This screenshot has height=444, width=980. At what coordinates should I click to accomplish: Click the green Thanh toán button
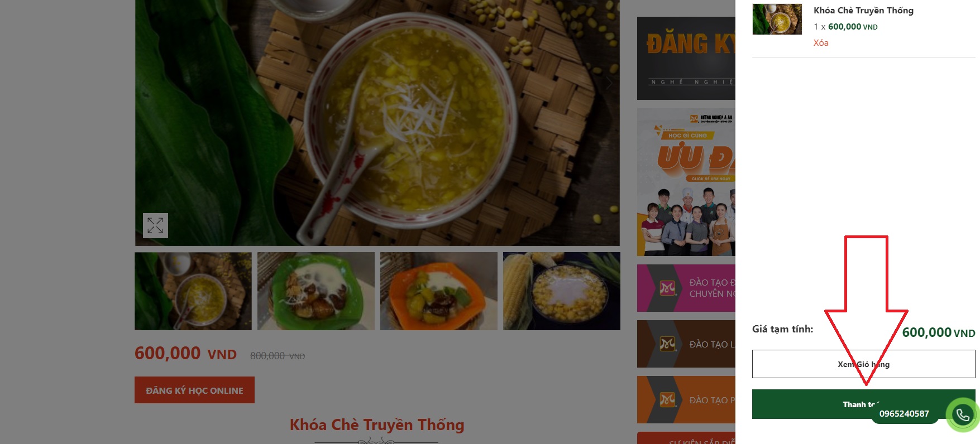[x=863, y=404]
